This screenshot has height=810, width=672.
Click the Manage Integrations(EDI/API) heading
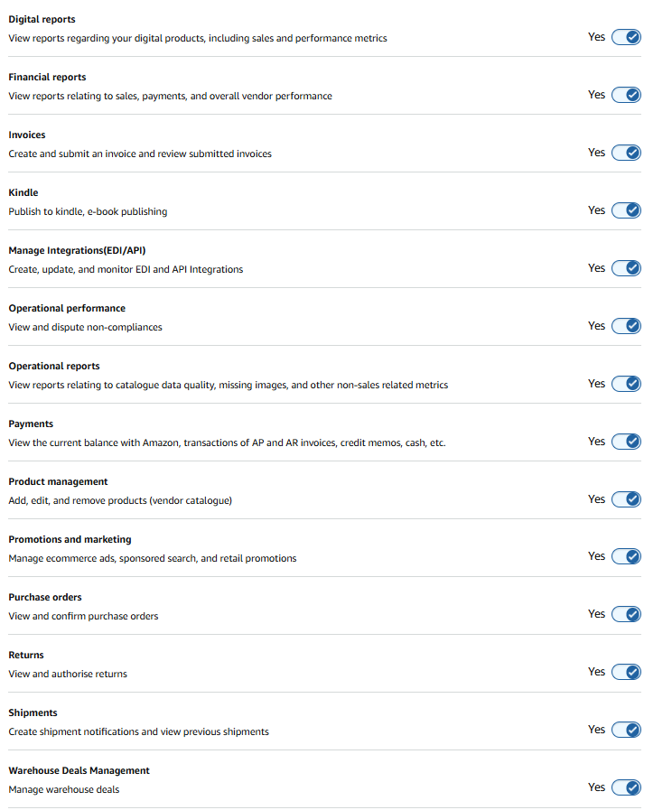[77, 251]
